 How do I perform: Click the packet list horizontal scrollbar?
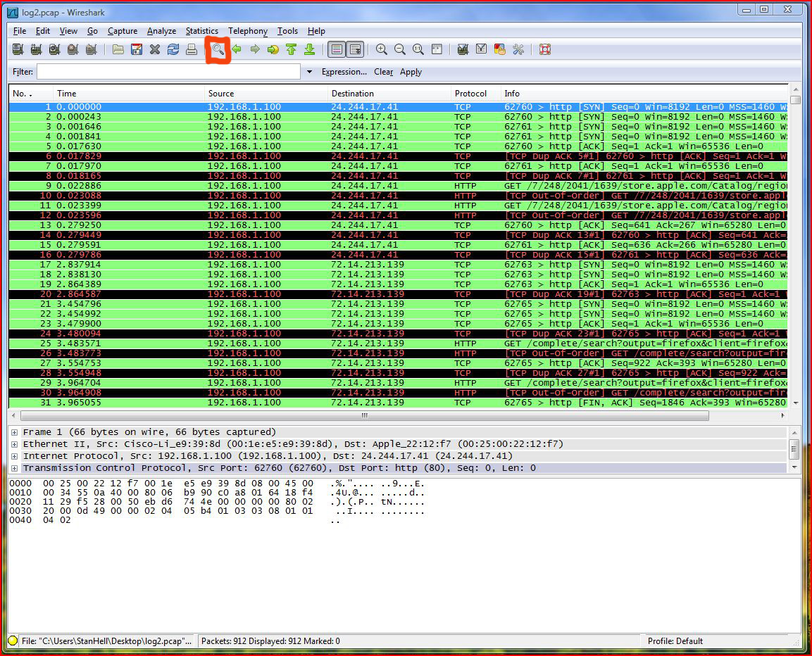[x=365, y=416]
